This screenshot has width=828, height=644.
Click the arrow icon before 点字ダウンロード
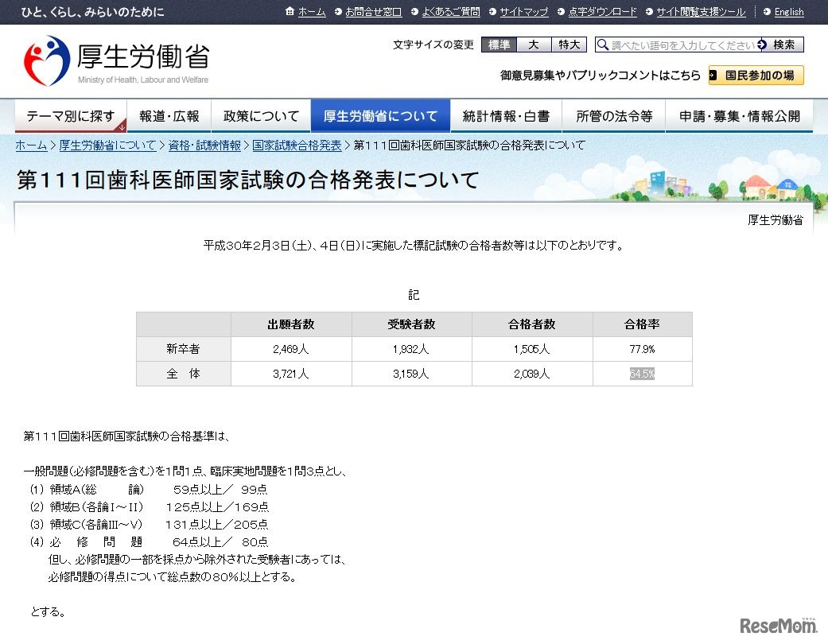pyautogui.click(x=560, y=12)
